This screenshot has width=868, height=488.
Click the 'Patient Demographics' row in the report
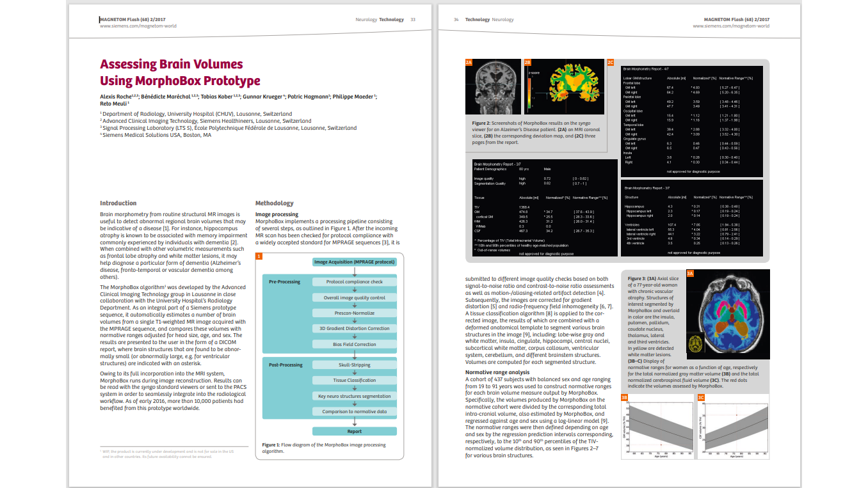tap(514, 168)
